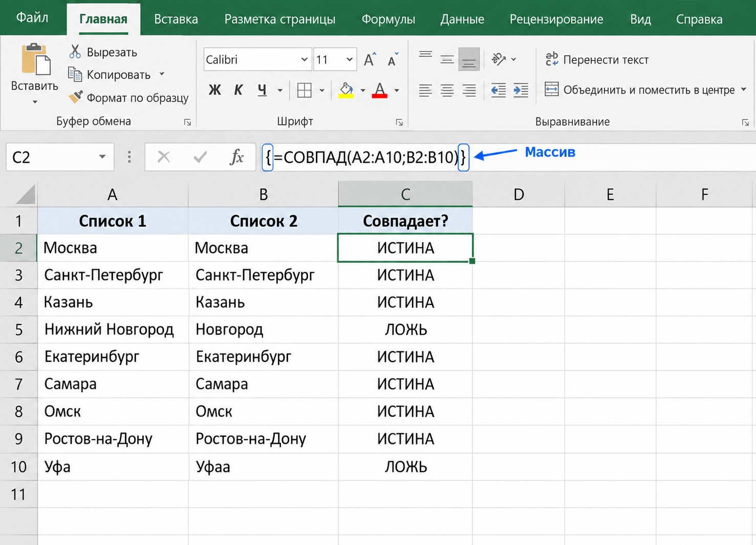
Task: Increase cell indent
Action: [521, 91]
